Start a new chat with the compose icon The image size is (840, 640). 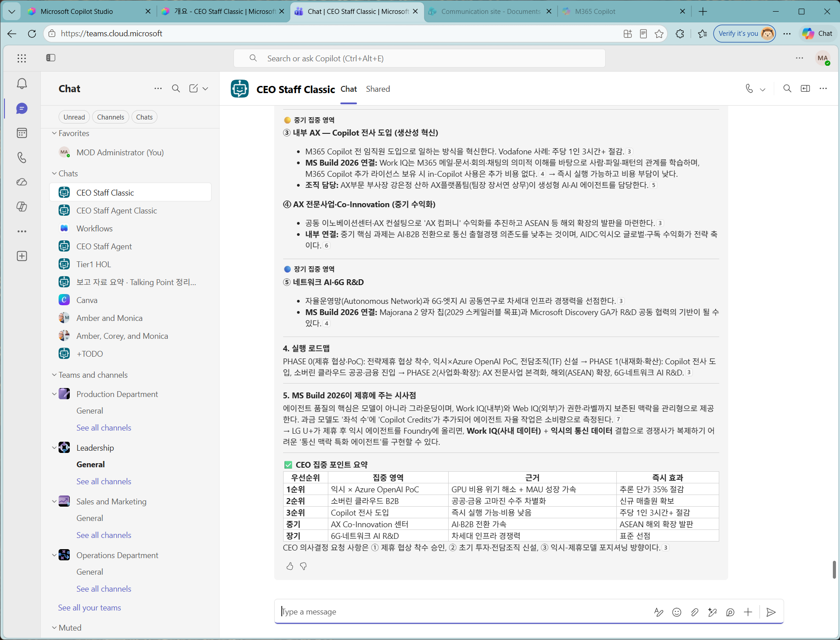193,89
